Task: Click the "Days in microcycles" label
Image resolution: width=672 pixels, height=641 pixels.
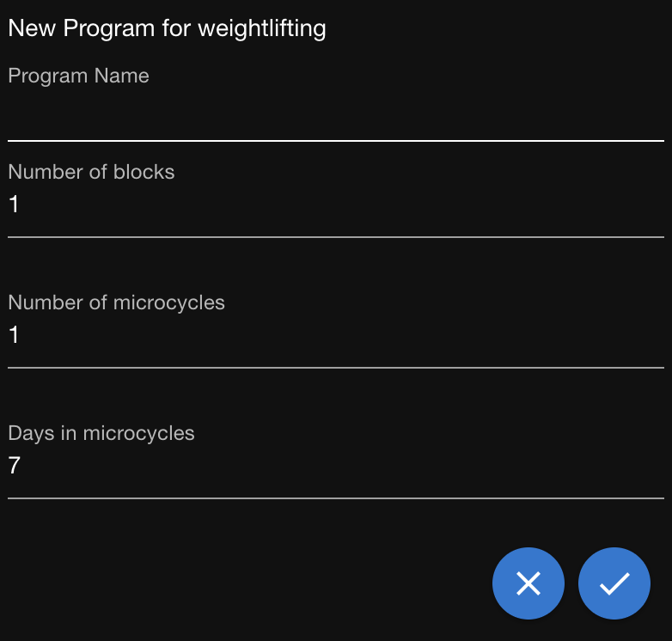Action: click(x=101, y=433)
